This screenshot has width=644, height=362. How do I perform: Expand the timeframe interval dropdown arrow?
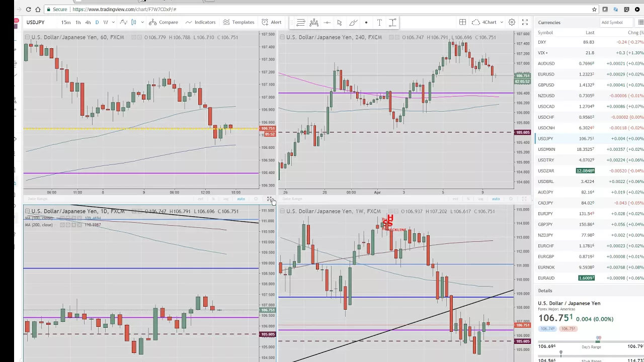(x=113, y=22)
